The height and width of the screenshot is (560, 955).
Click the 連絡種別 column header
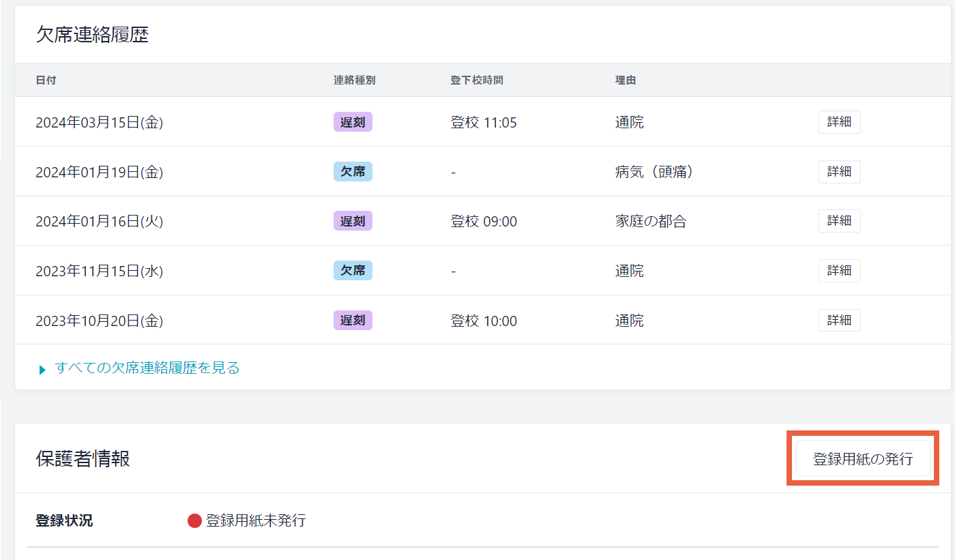[354, 80]
